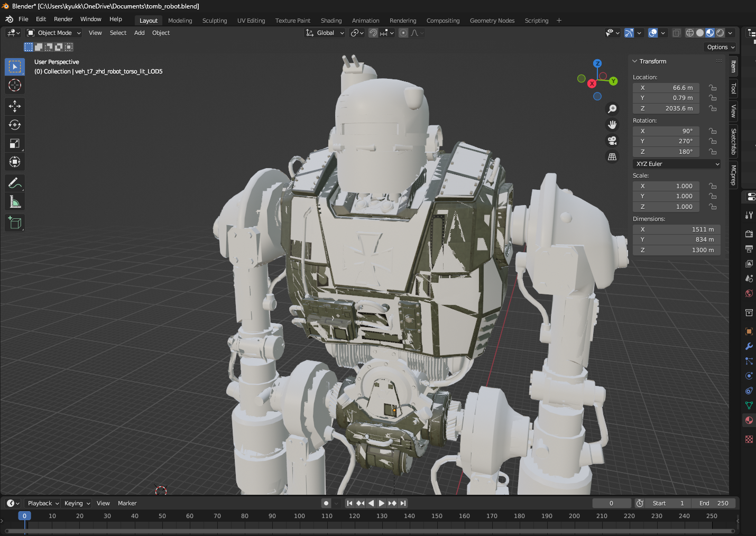The image size is (756, 536).
Task: Open the XYZ Euler rotation mode dropdown
Action: 677,164
